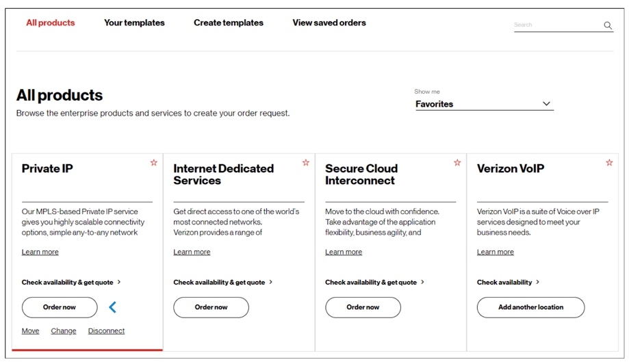Open Learn more for Internet Dedicated Services

click(x=192, y=252)
